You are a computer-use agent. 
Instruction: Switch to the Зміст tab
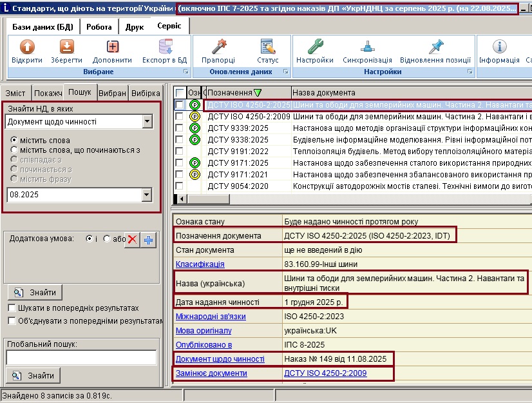pos(15,93)
